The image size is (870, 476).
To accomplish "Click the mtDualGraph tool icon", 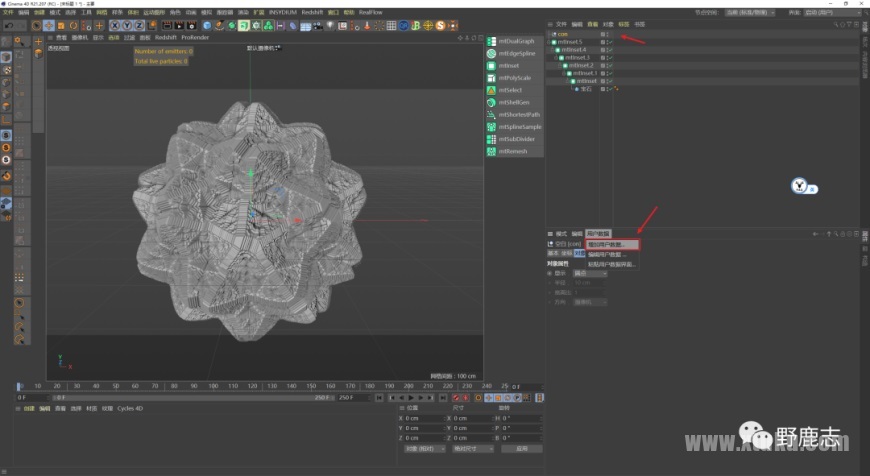I will 491,41.
